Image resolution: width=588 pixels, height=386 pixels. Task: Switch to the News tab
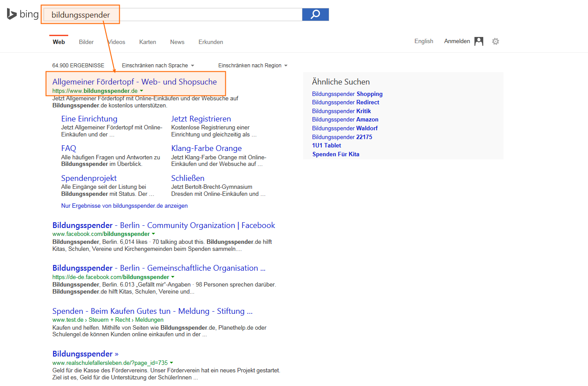coord(177,42)
